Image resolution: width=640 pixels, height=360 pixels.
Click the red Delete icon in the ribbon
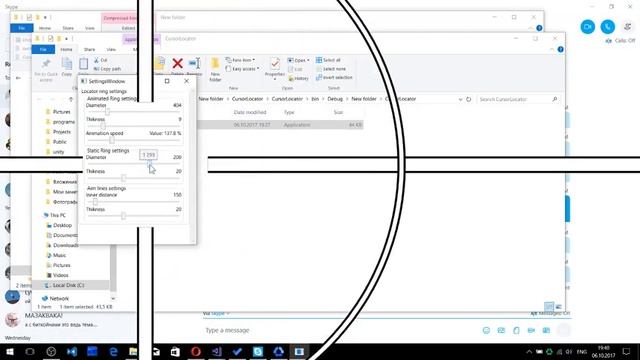178,64
